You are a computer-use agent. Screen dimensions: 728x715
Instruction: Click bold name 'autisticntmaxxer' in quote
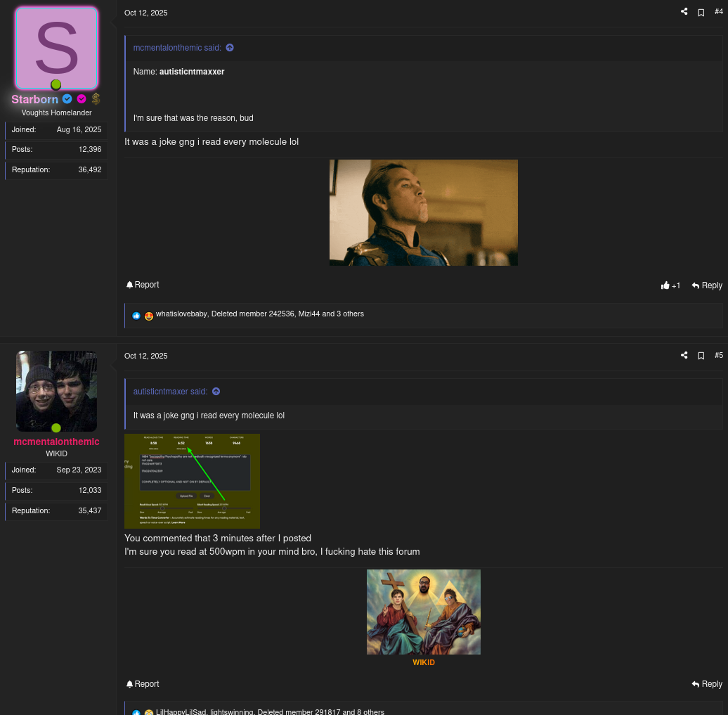point(192,72)
